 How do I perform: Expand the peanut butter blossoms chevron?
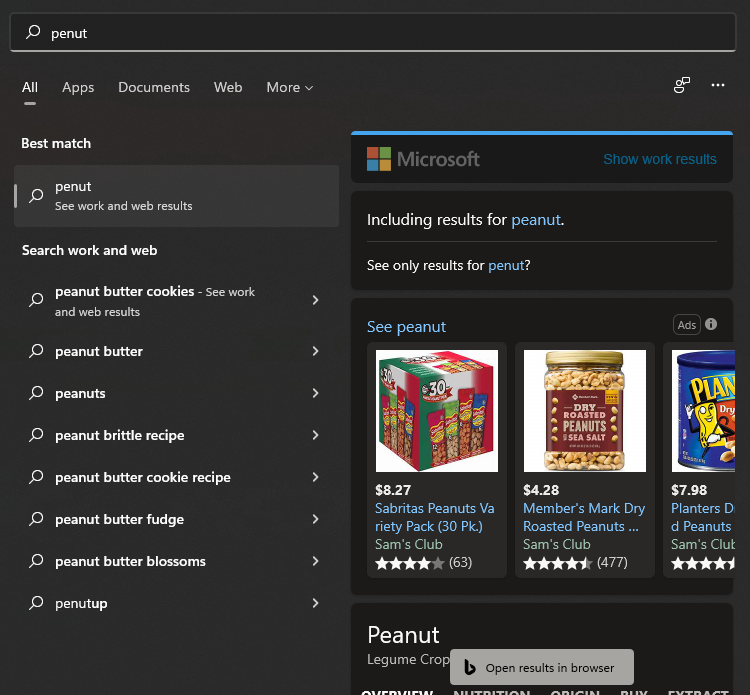[x=315, y=561]
